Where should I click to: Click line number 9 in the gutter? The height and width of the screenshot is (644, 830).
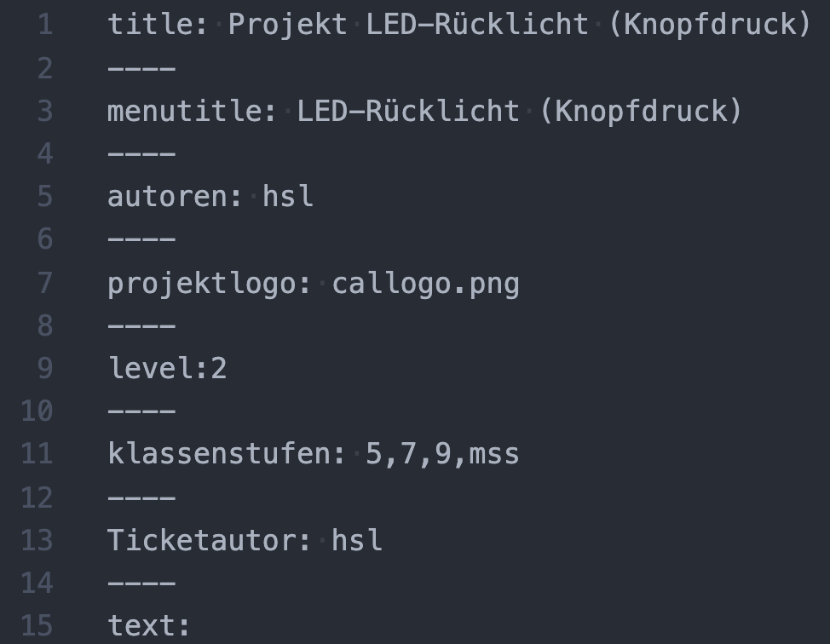(44, 368)
